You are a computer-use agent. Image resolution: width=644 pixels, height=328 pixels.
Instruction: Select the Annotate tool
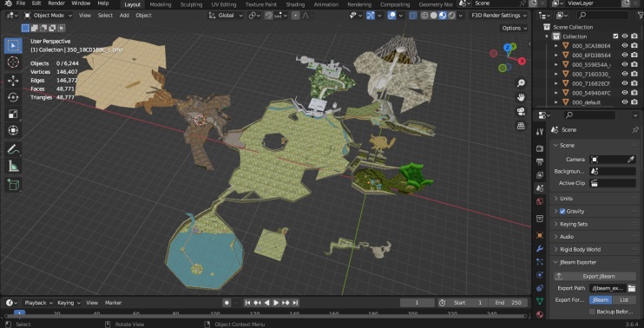[x=13, y=149]
